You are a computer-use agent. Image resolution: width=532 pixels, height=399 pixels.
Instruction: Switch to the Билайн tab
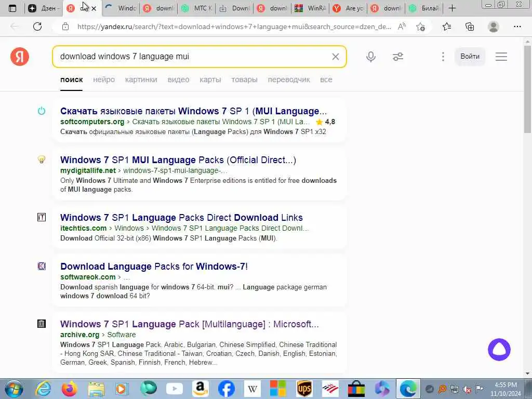click(x=425, y=8)
